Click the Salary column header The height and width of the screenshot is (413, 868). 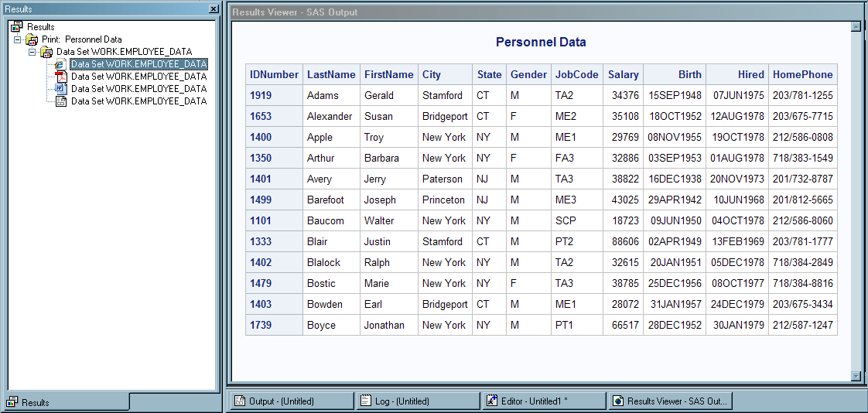coord(624,74)
